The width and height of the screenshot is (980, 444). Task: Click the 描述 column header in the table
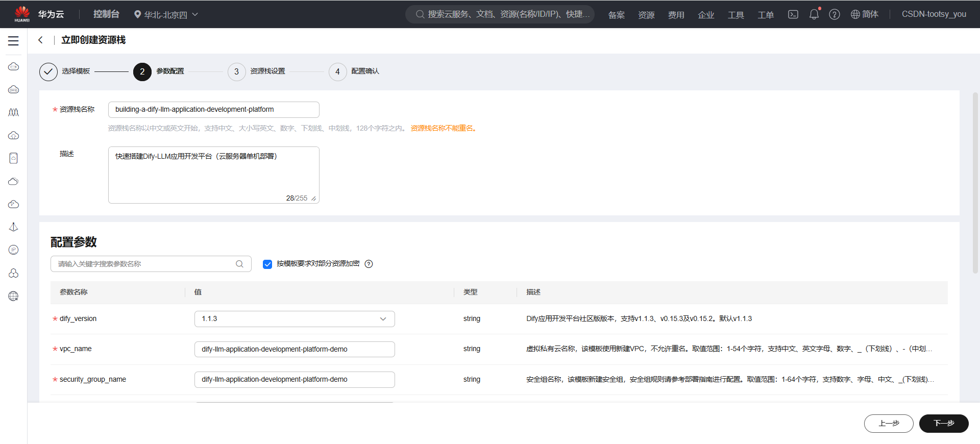[533, 292]
